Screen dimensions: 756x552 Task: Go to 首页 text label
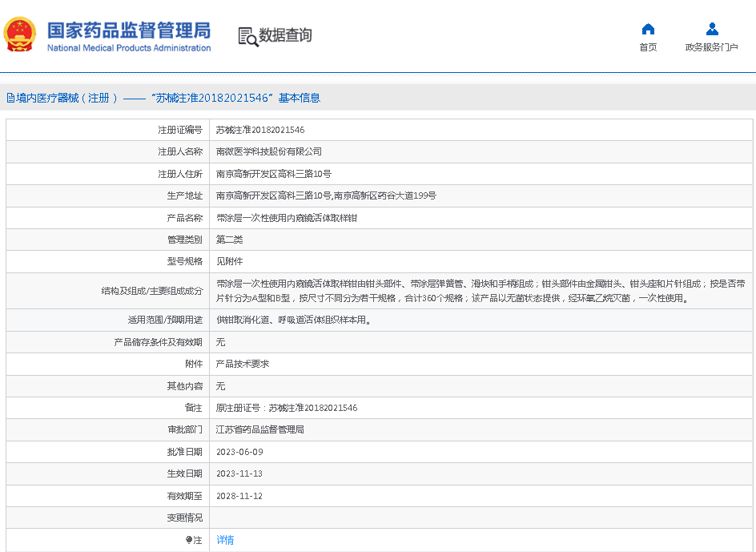[648, 47]
